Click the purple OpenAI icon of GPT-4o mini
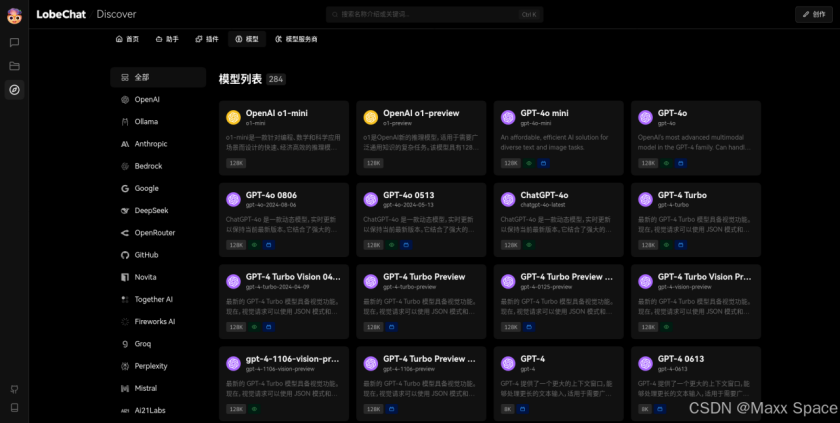The height and width of the screenshot is (423, 840). (508, 117)
